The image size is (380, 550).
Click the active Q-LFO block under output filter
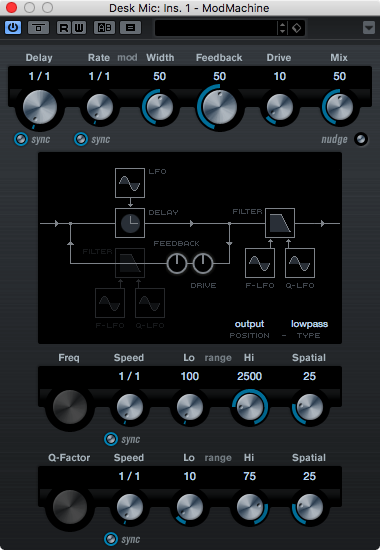[300, 263]
